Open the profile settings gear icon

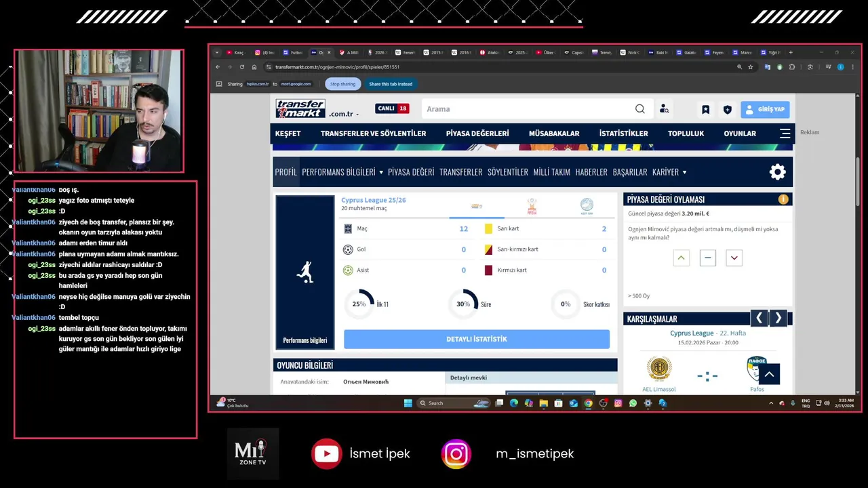777,172
